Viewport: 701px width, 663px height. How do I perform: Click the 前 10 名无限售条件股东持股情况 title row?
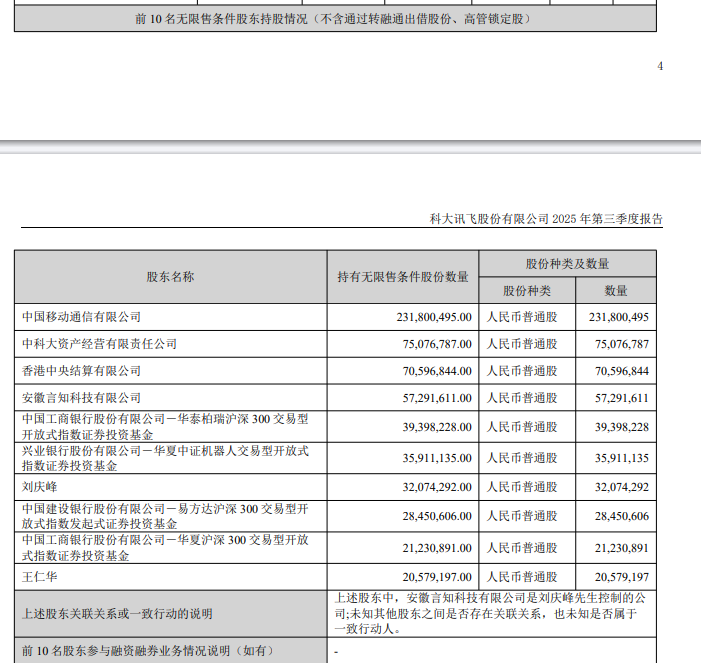[334, 19]
